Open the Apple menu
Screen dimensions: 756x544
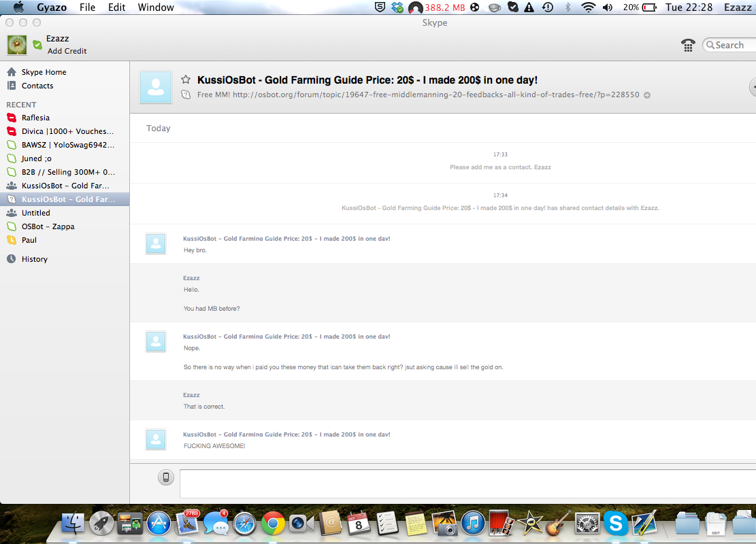click(x=18, y=7)
